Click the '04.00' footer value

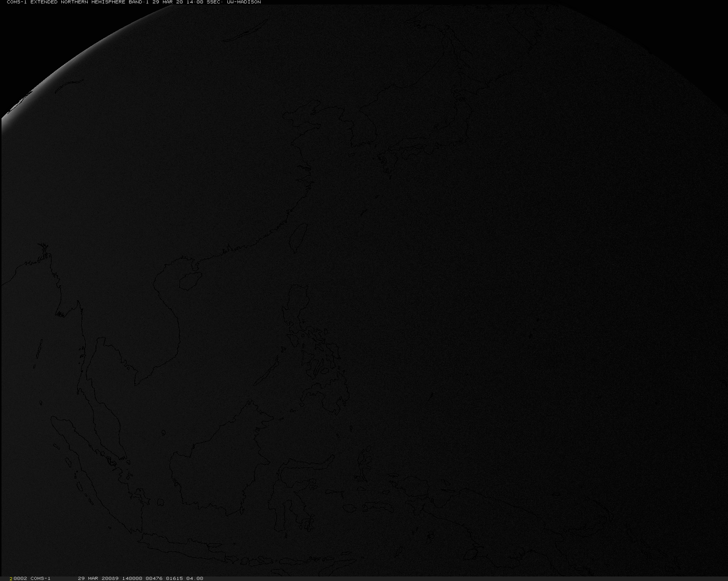195,578
